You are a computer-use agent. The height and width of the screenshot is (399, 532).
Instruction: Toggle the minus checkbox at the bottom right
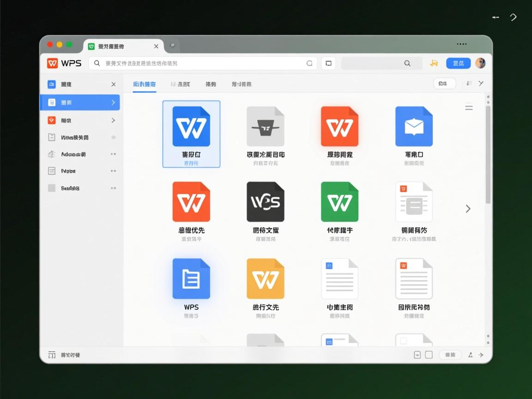[x=417, y=355]
